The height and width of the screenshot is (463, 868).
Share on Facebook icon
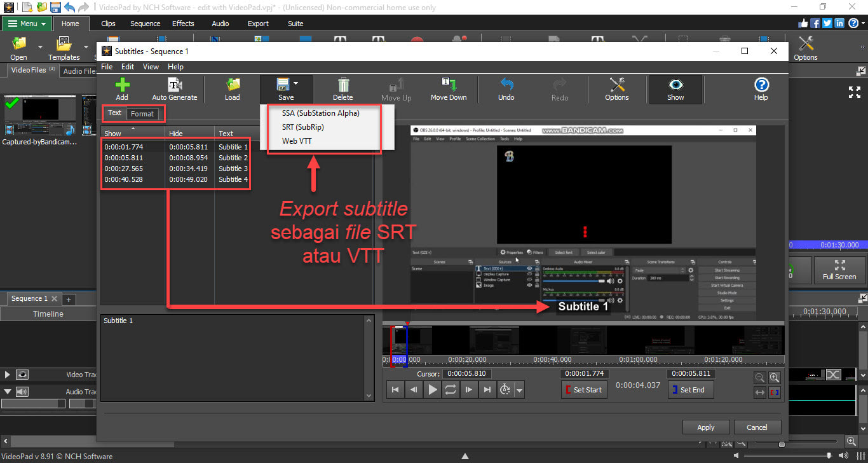pyautogui.click(x=815, y=23)
